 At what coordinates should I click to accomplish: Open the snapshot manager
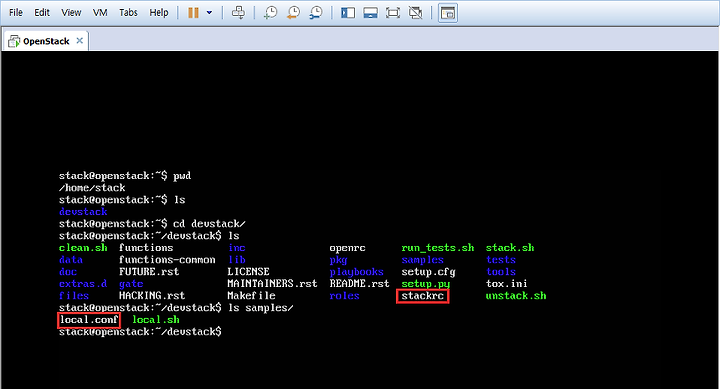315,13
